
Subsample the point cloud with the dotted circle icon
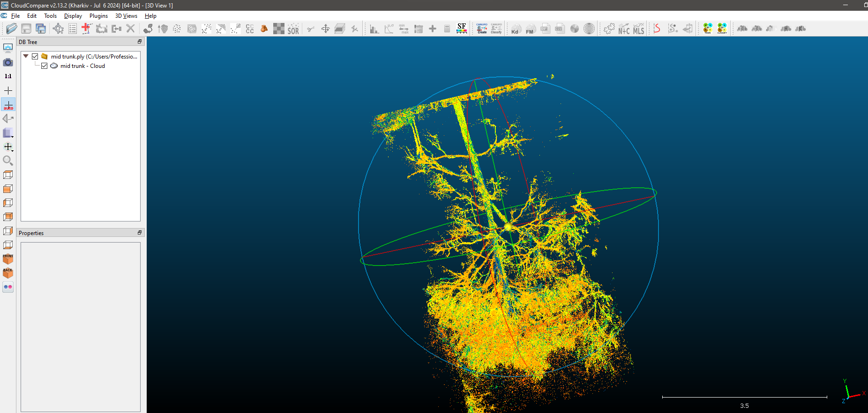coord(177,29)
